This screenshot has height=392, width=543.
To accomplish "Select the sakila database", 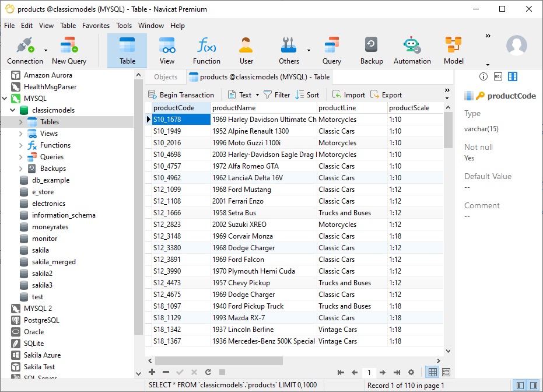I will pyautogui.click(x=40, y=250).
